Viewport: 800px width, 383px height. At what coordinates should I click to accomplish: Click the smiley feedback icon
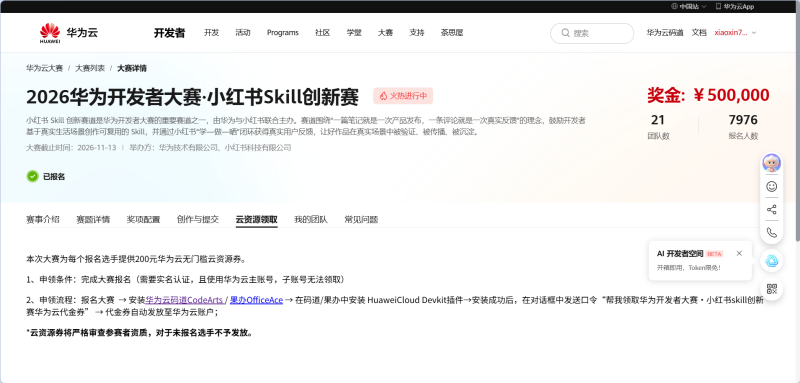click(771, 186)
